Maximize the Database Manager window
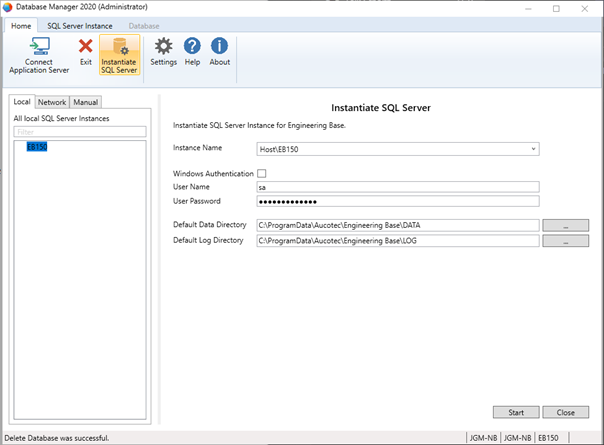The height and width of the screenshot is (445, 604). tap(556, 8)
